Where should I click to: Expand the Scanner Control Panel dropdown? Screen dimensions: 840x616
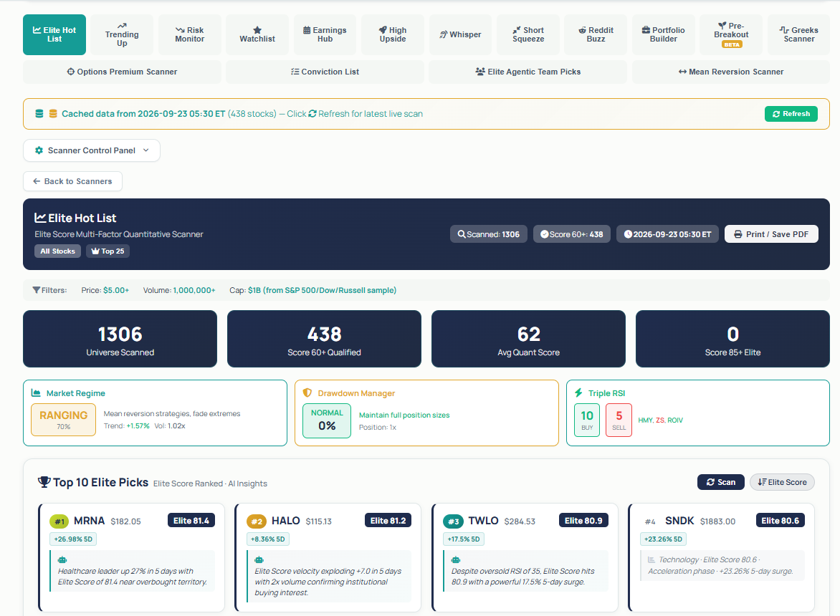click(92, 150)
